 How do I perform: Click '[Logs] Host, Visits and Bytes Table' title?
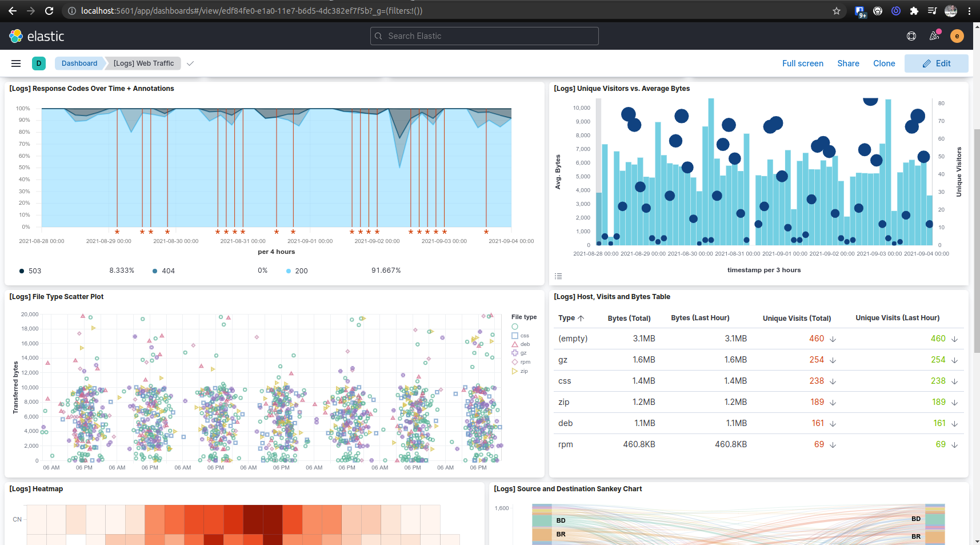(x=612, y=297)
